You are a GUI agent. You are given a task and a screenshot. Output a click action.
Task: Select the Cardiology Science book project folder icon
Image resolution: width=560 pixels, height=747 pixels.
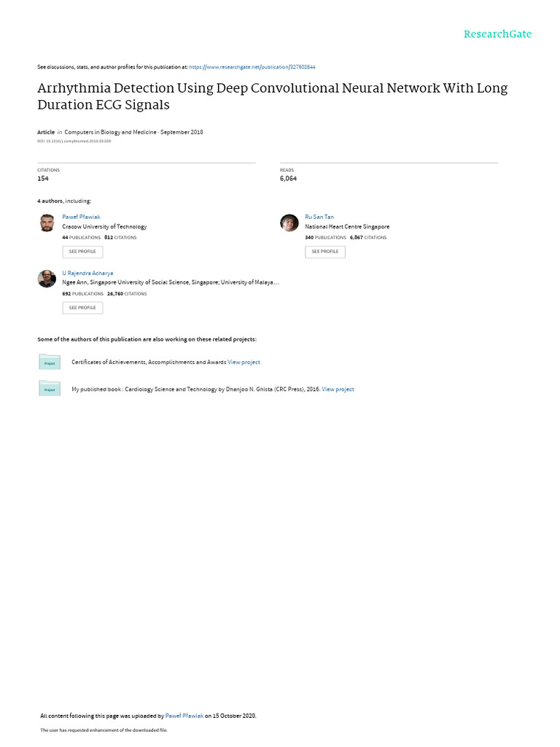point(50,388)
